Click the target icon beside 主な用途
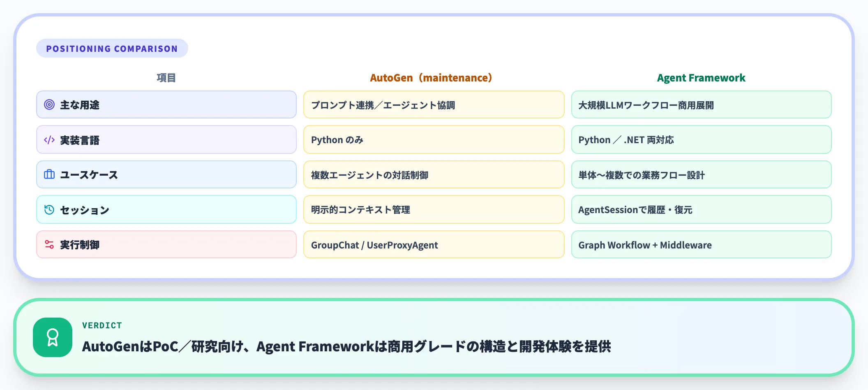Screen dimensions: 868x390 49,104
